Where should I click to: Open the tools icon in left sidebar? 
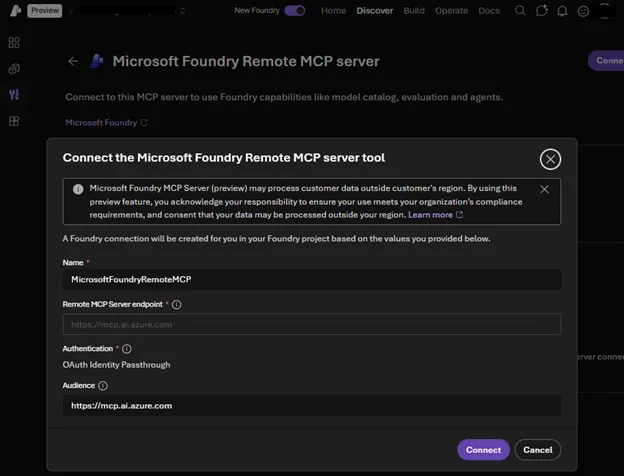tap(14, 95)
